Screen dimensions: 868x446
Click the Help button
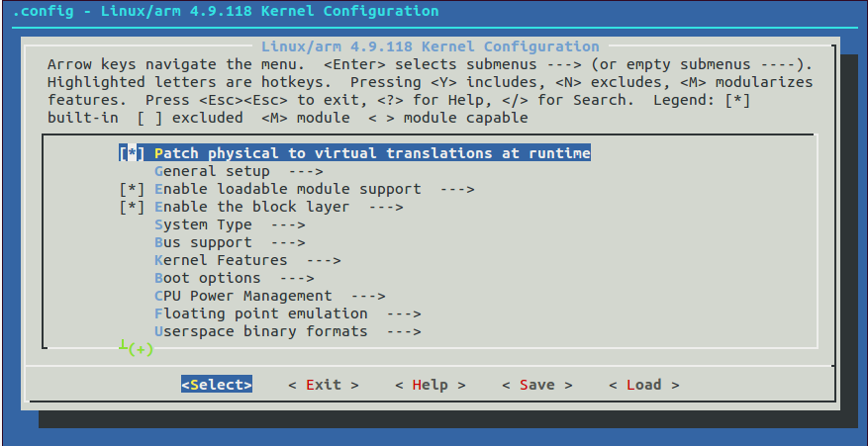[x=431, y=385]
